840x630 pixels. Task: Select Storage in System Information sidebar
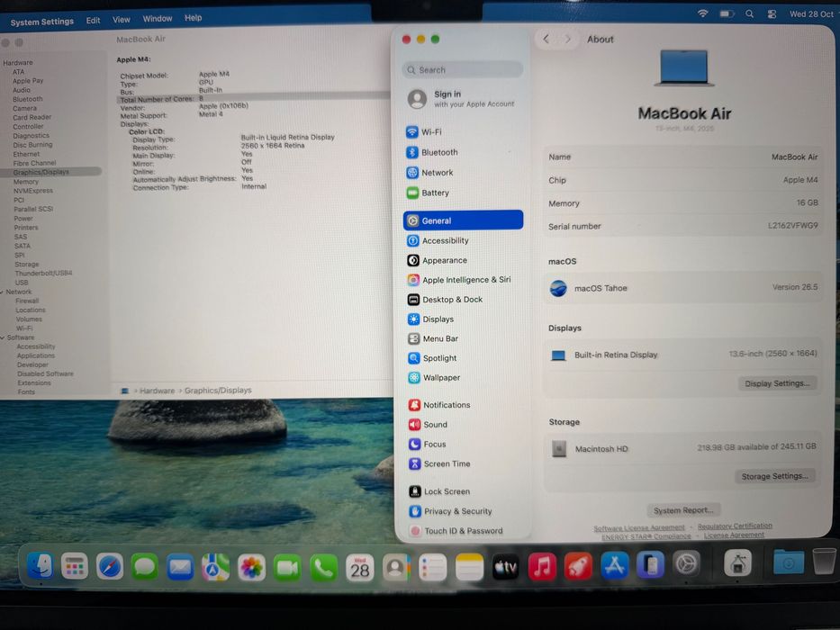(26, 264)
